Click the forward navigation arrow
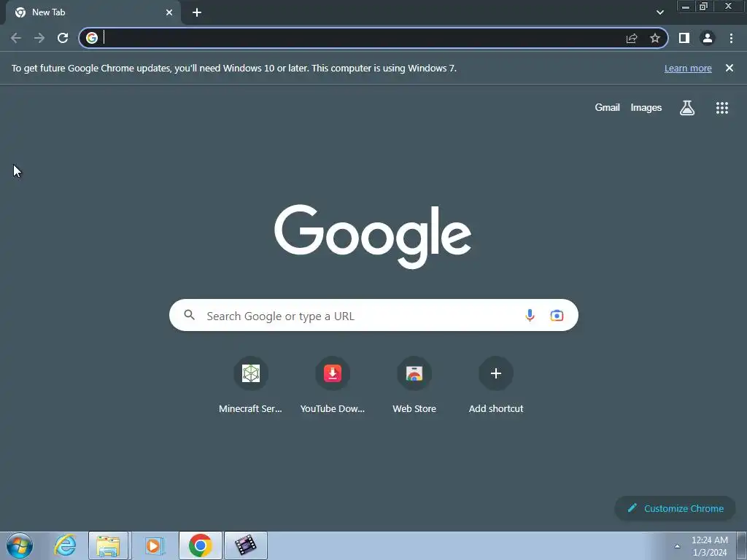Viewport: 747px width, 560px height. tap(39, 38)
